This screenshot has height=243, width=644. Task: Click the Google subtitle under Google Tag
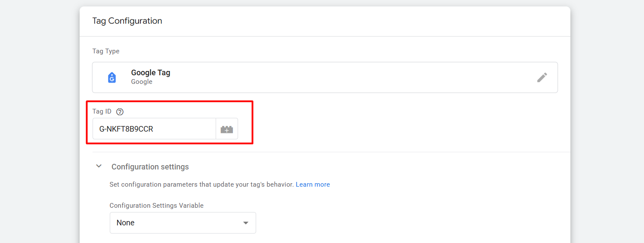(x=142, y=82)
